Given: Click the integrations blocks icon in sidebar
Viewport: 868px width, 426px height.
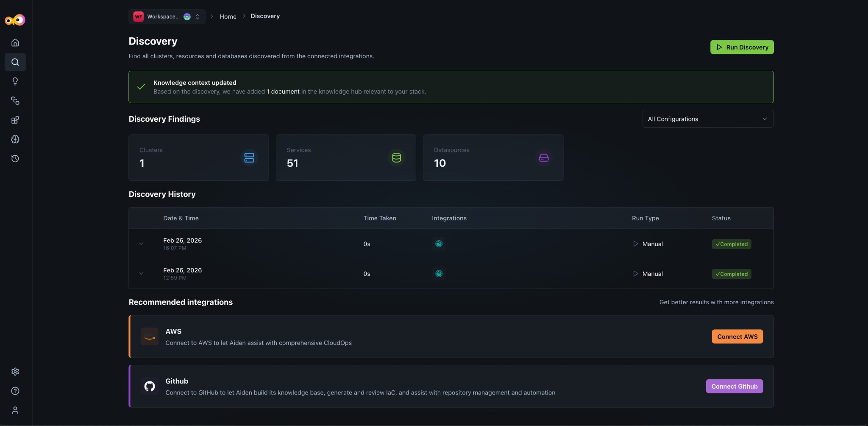Looking at the screenshot, I should [x=15, y=120].
